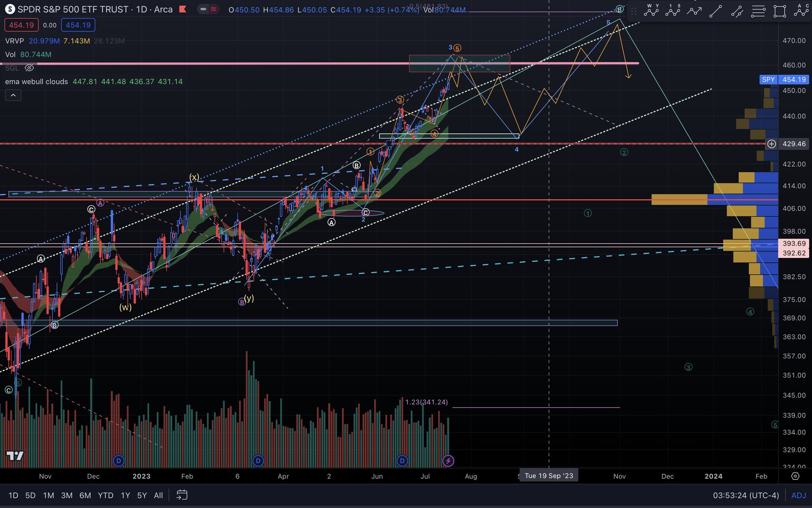Image resolution: width=812 pixels, height=508 pixels.
Task: Select the Elliott double combo (WY) wave tool
Action: pyautogui.click(x=652, y=11)
